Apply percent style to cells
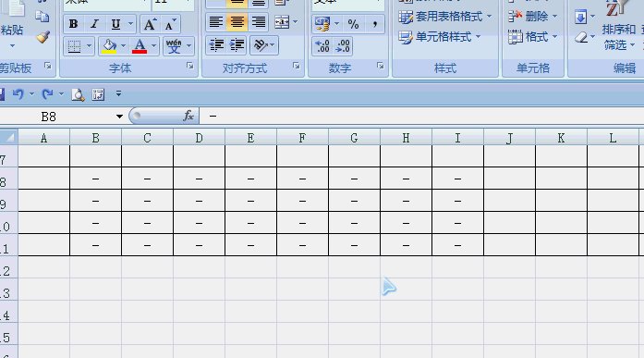Image resolution: width=644 pixels, height=358 pixels. 353,24
